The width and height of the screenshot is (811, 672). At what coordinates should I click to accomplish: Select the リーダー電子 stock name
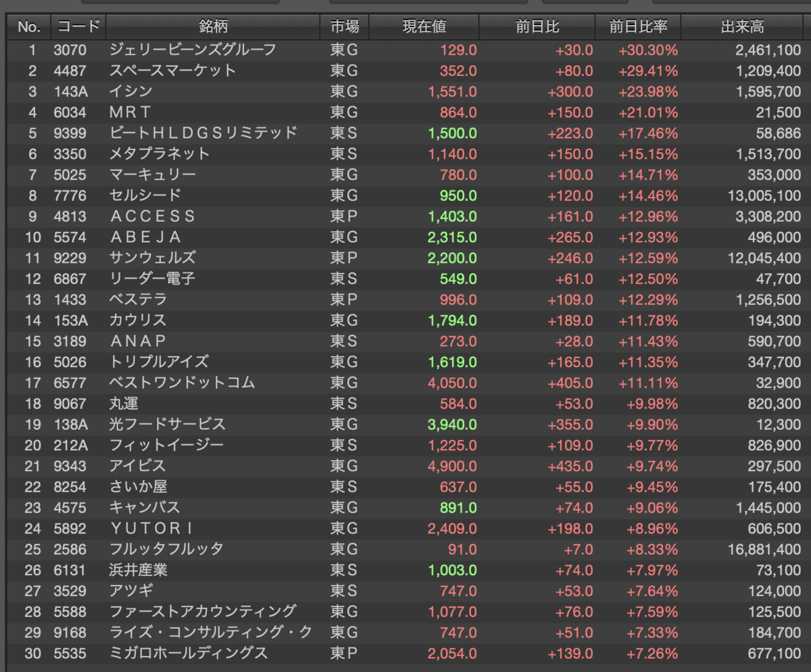[x=152, y=279]
